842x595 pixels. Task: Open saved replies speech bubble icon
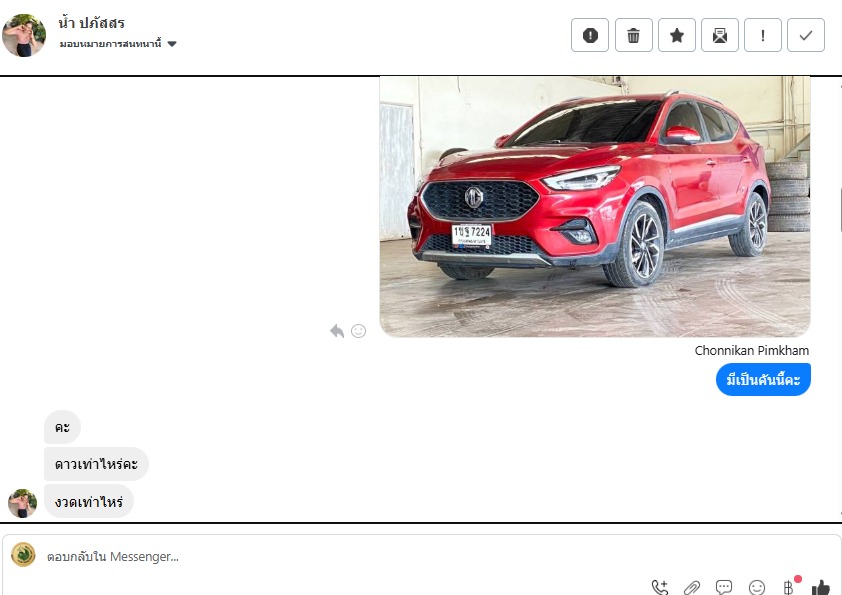[x=724, y=587]
